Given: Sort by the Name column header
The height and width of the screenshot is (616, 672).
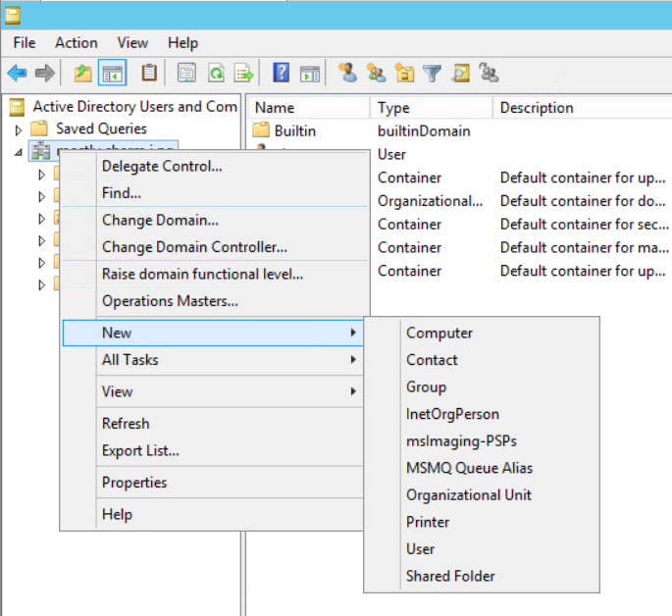Looking at the screenshot, I should (309, 108).
